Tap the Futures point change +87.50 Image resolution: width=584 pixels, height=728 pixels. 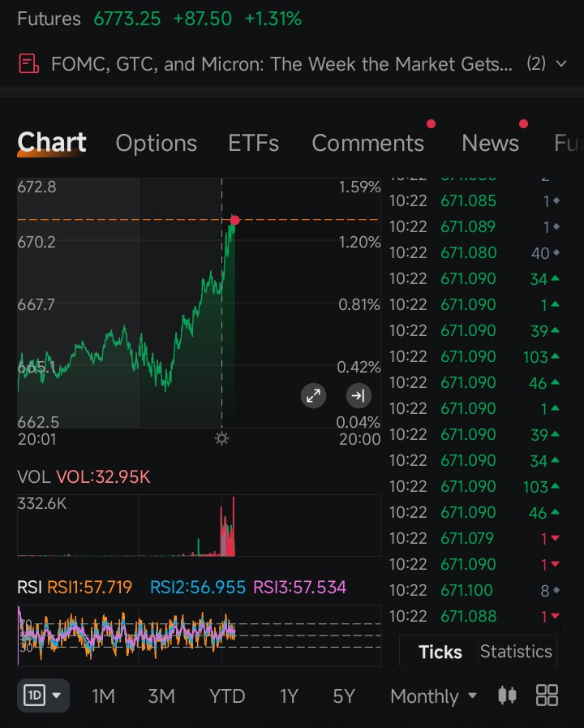tap(202, 19)
